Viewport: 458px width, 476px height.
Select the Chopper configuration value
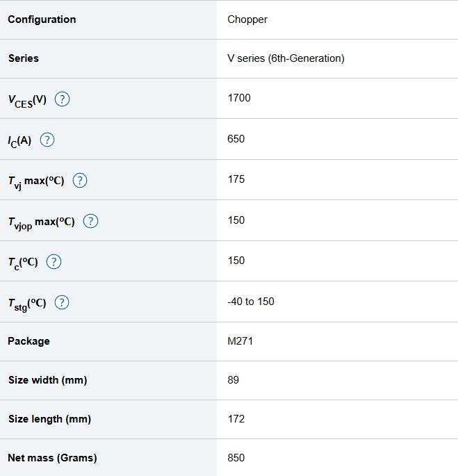(247, 19)
